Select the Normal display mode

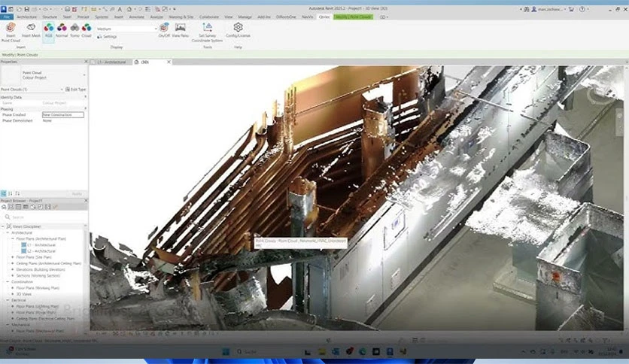click(62, 30)
